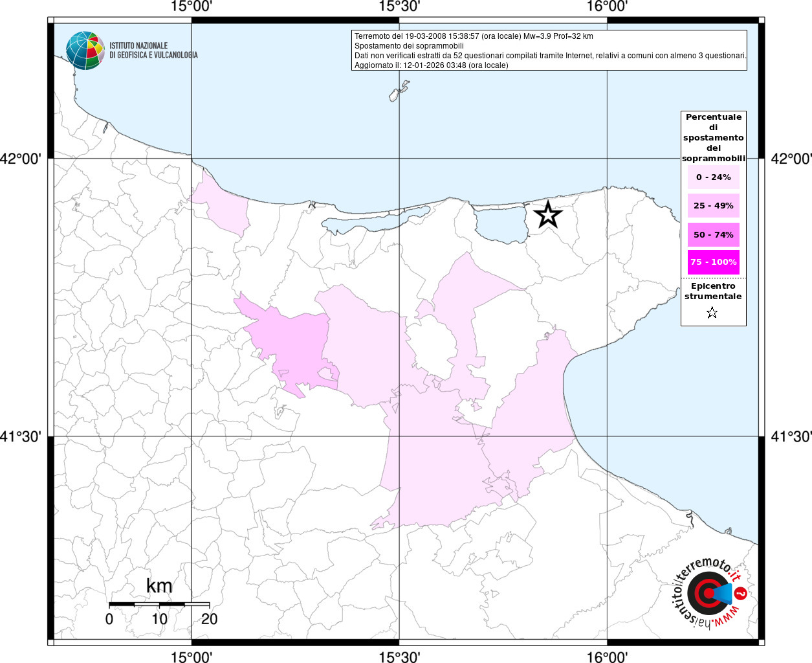Click the 'Terremoto del 19-03-2008' header line
The height and width of the screenshot is (663, 812).
[x=474, y=36]
